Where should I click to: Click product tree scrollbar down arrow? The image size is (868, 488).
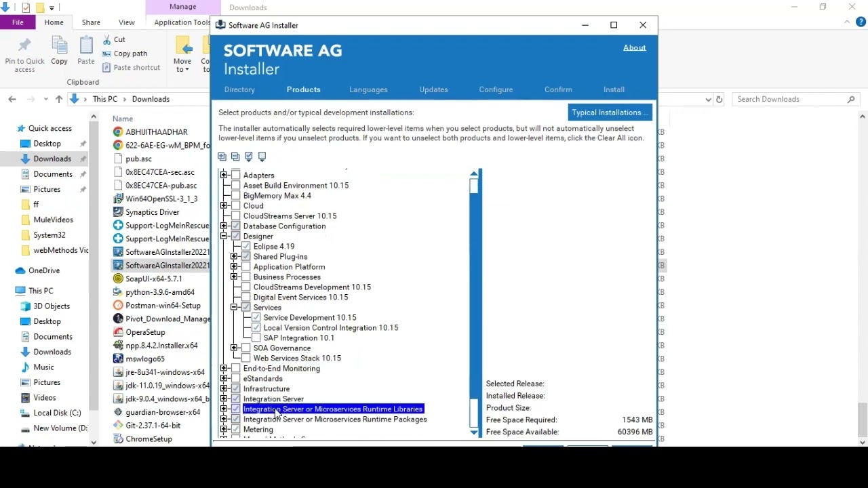(474, 432)
